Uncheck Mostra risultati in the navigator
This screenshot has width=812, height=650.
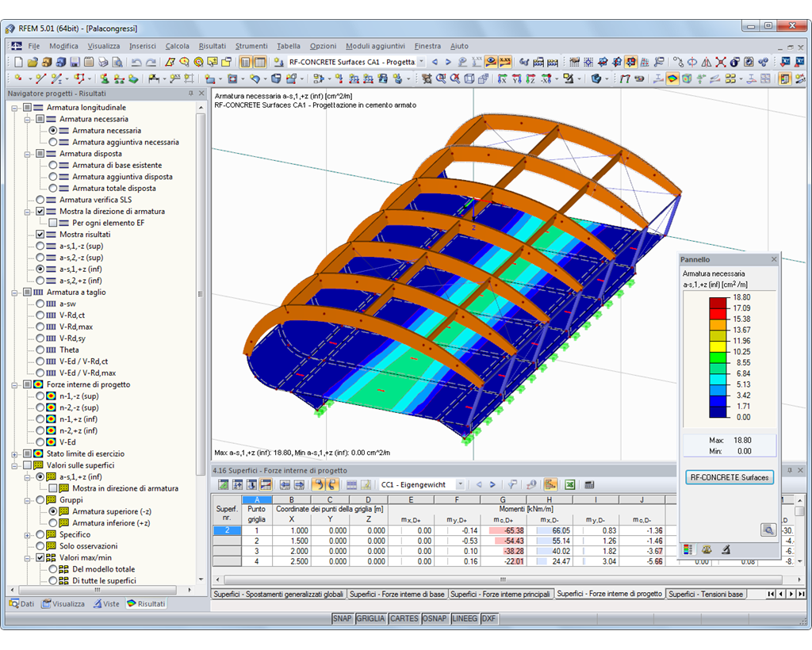coord(40,234)
